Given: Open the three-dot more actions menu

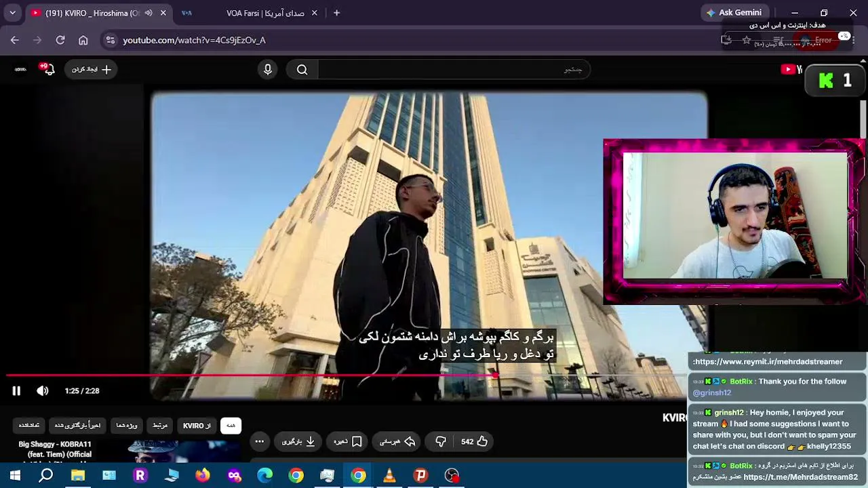Looking at the screenshot, I should pos(259,441).
